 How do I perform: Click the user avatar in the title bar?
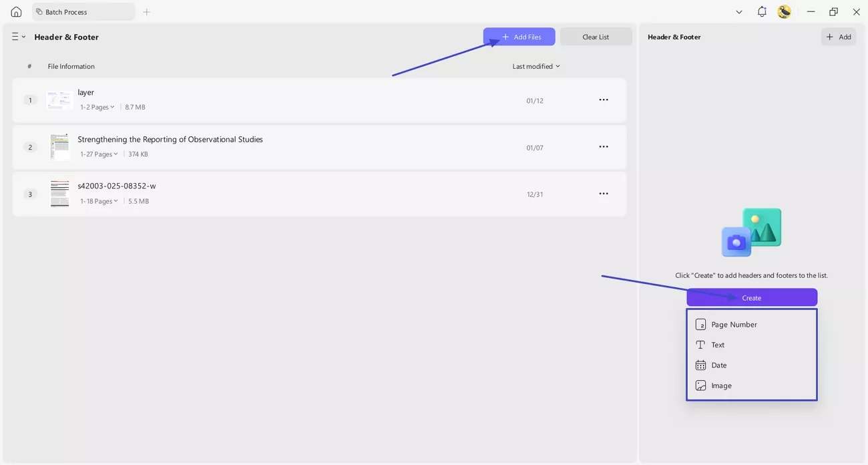[x=784, y=11]
